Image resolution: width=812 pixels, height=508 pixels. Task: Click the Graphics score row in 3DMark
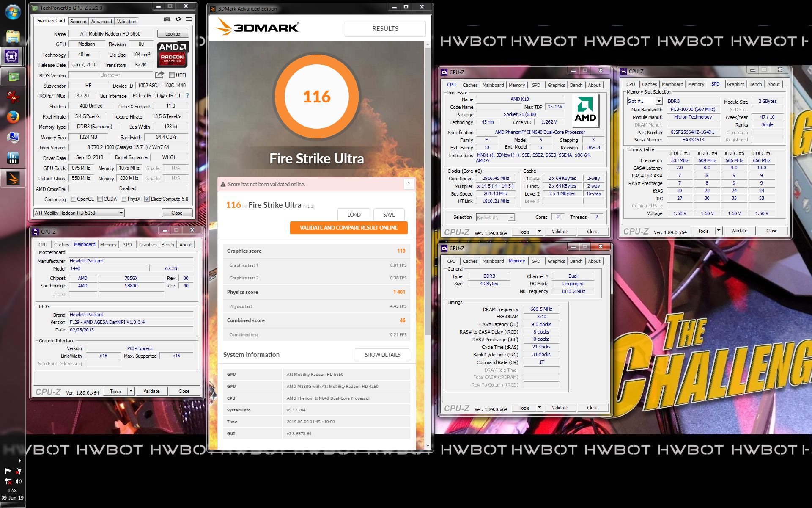[316, 251]
